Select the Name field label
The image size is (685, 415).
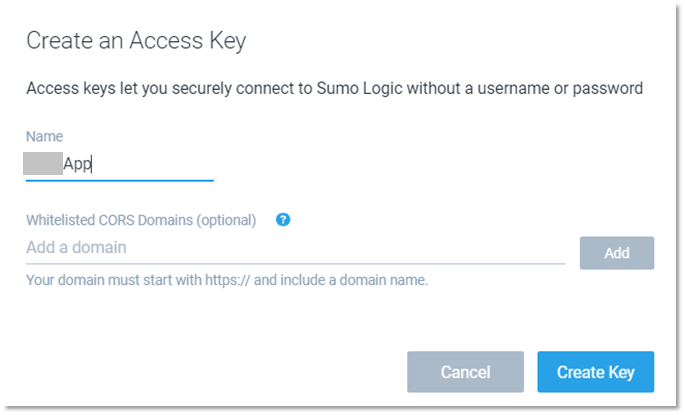(x=45, y=136)
